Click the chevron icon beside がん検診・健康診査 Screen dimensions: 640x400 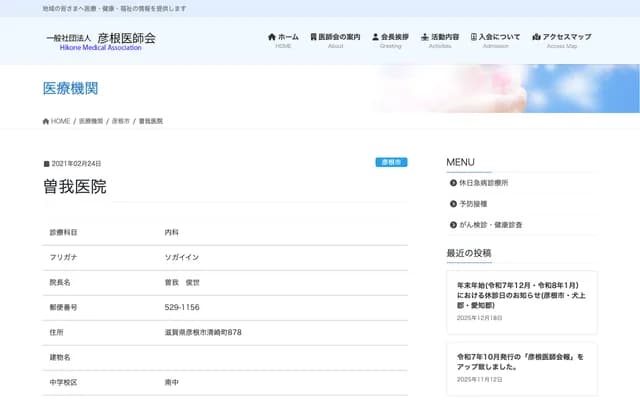pos(453,225)
